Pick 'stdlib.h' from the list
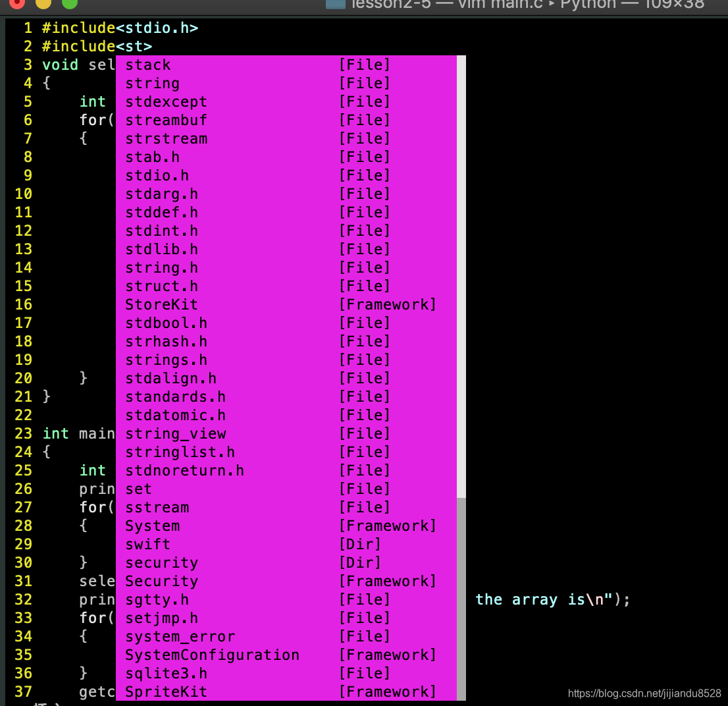The width and height of the screenshot is (728, 706). 286,249
